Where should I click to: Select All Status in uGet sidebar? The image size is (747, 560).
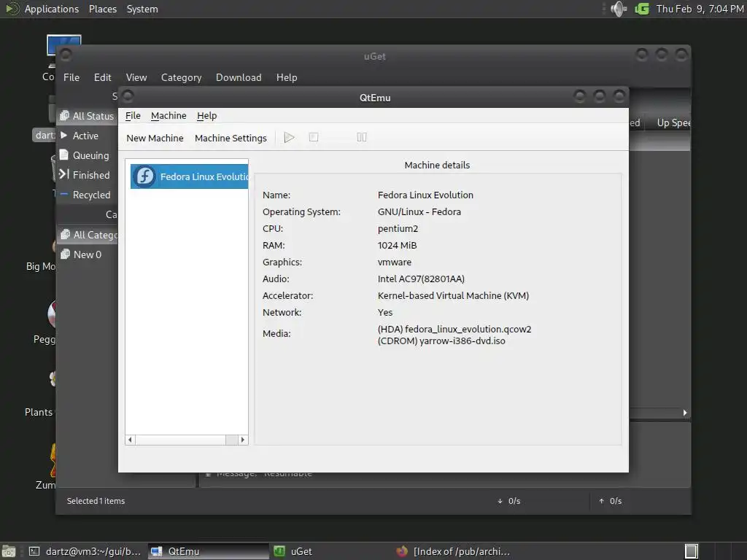click(x=88, y=116)
